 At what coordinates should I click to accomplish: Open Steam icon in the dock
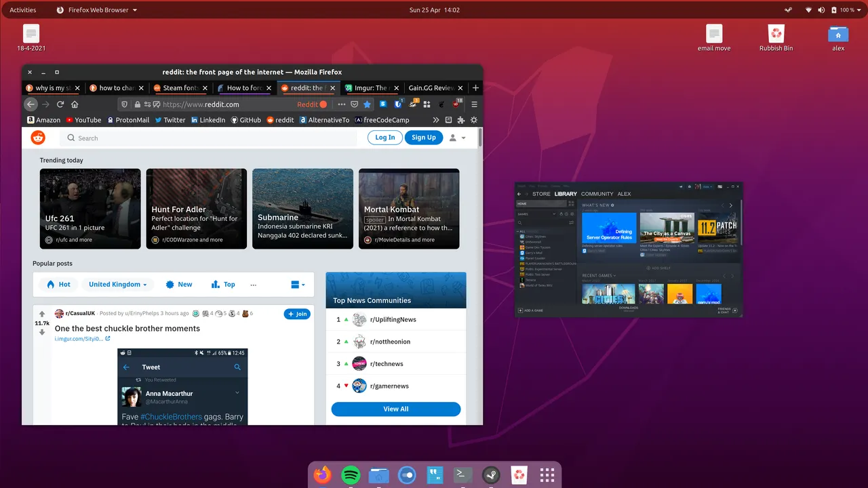tap(490, 475)
